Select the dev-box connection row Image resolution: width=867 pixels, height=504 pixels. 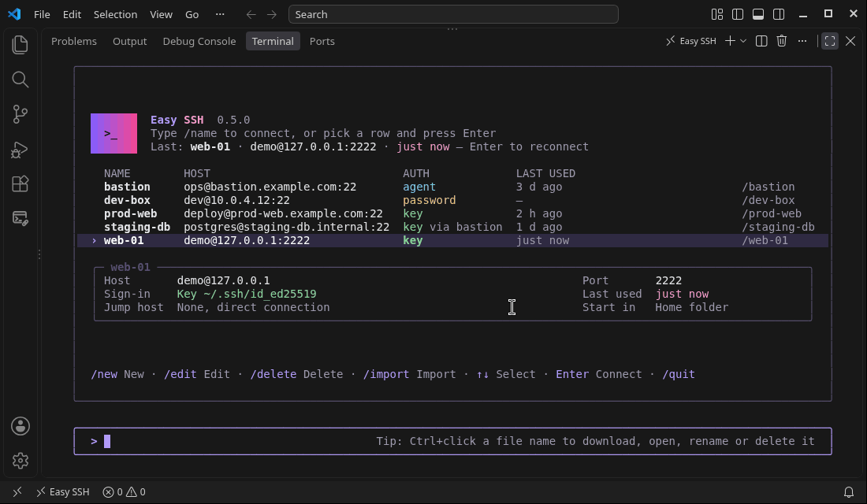(x=453, y=200)
